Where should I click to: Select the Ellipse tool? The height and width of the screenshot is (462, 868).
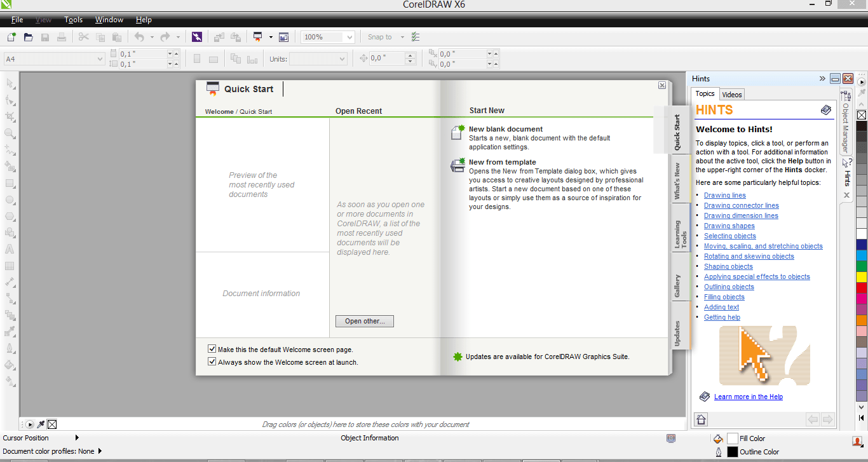(10, 200)
